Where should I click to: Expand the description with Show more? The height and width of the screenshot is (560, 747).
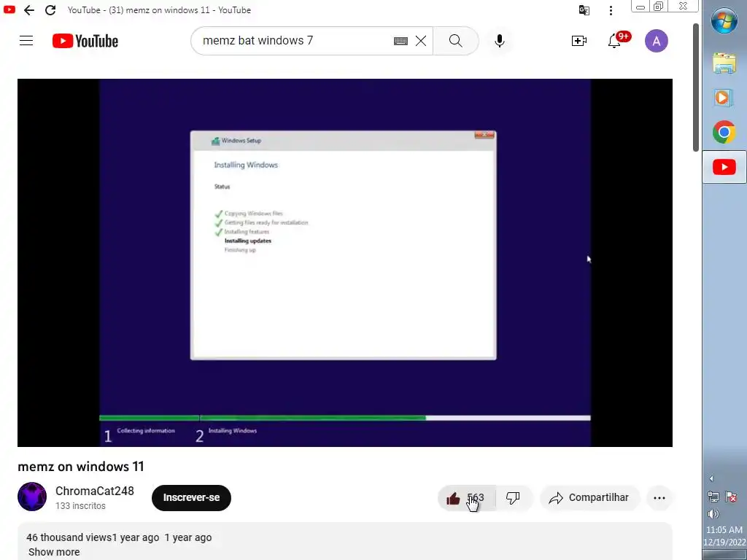(54, 552)
